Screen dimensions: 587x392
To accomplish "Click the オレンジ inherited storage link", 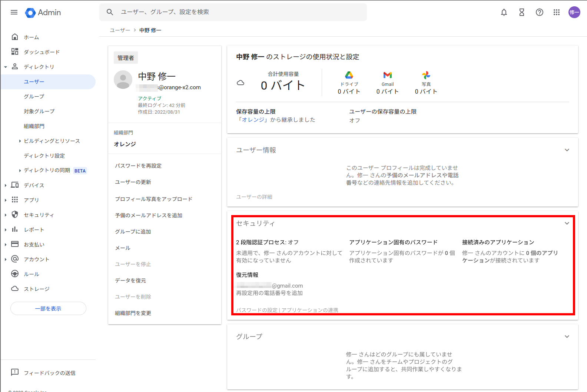I will [x=253, y=120].
